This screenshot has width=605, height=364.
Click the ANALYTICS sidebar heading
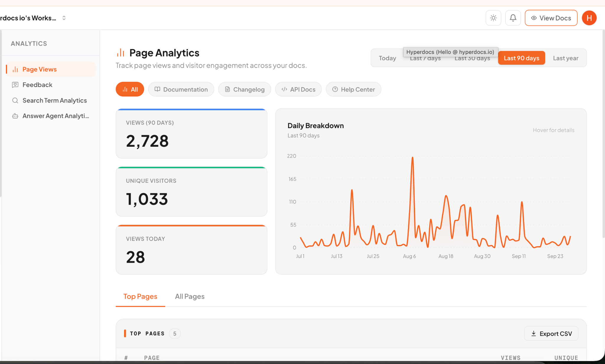[29, 44]
